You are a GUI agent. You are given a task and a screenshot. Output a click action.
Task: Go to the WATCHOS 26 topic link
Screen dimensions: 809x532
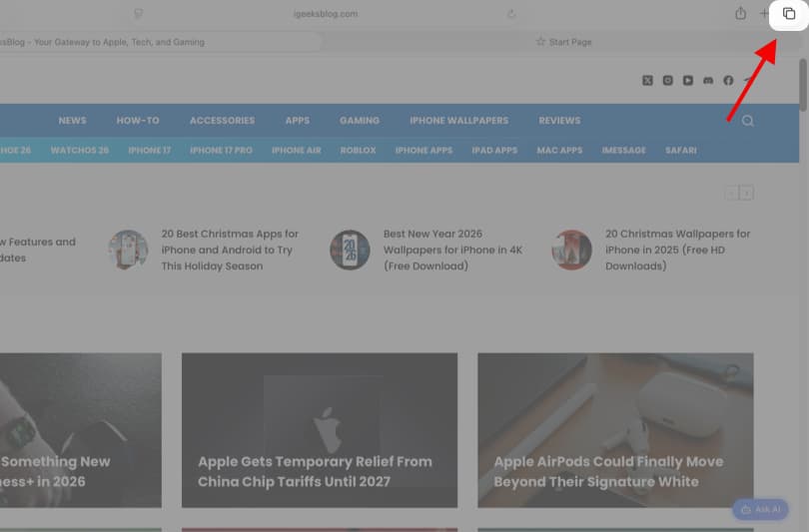point(80,151)
